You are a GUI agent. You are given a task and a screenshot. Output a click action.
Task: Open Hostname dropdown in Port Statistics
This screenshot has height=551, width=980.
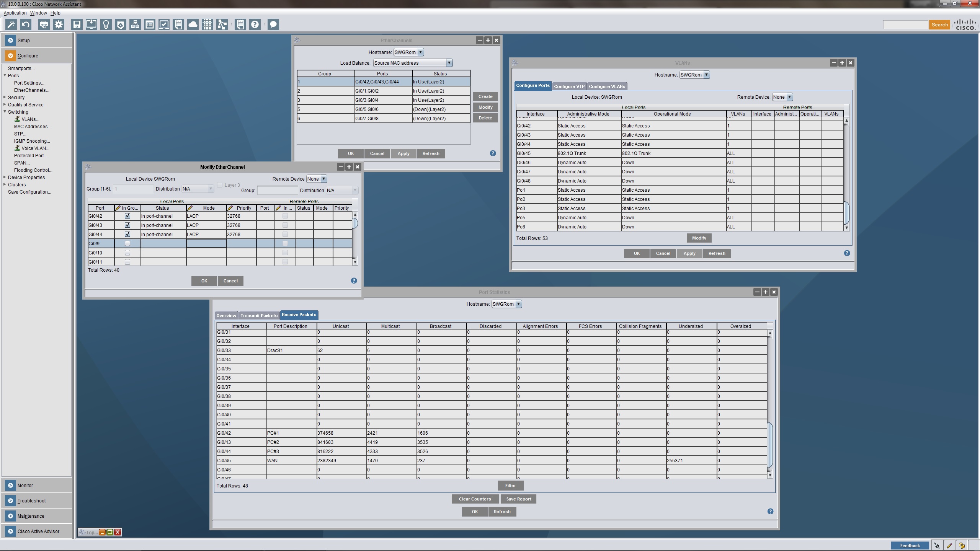point(507,304)
